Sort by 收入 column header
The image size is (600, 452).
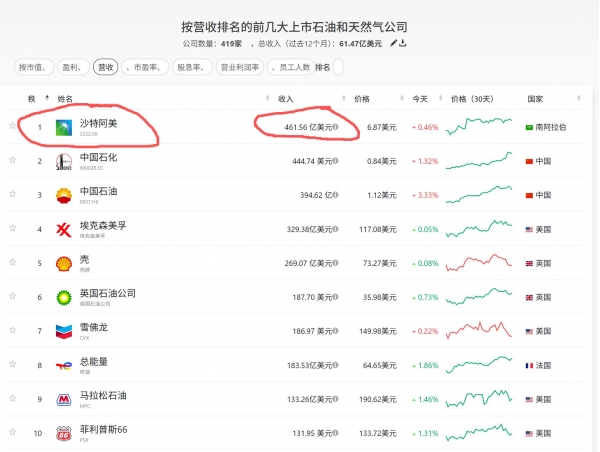point(285,99)
